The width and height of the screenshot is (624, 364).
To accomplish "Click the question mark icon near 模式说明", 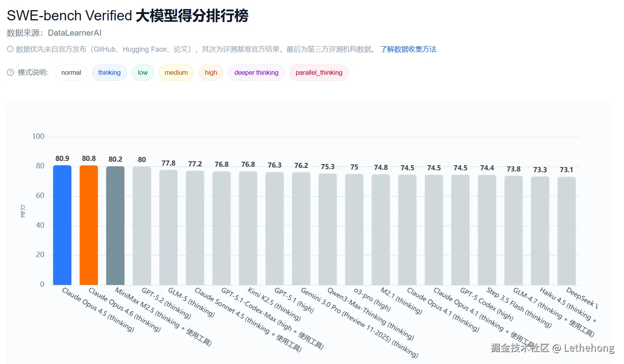I will (x=11, y=72).
